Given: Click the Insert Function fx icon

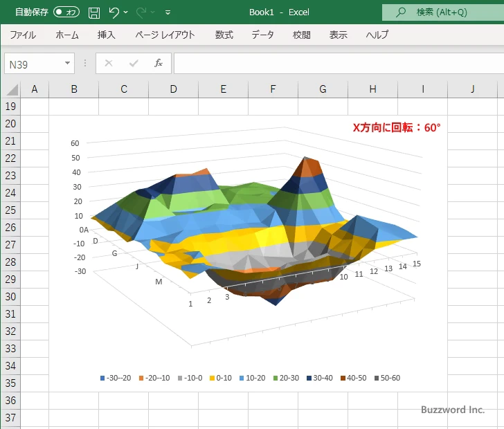Looking at the screenshot, I should click(158, 63).
